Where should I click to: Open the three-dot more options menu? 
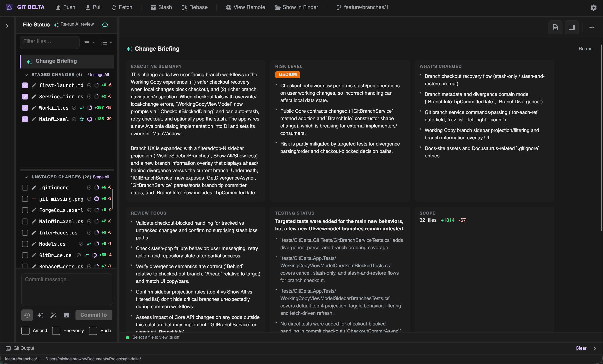[592, 27]
